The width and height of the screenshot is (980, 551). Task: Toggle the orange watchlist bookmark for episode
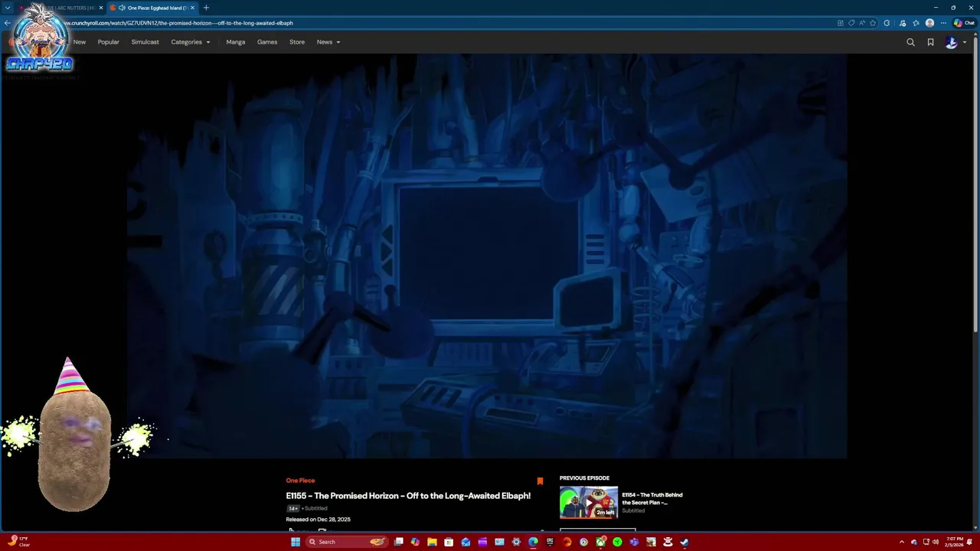(x=540, y=481)
